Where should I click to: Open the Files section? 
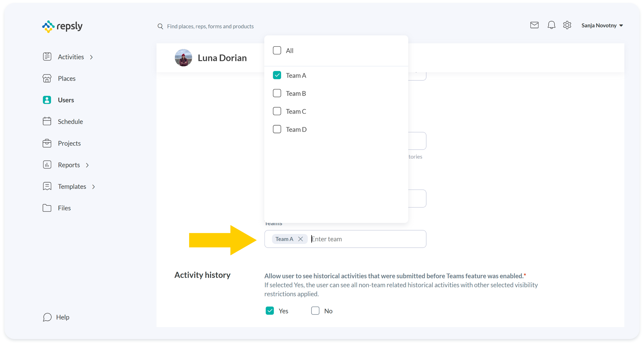click(64, 208)
